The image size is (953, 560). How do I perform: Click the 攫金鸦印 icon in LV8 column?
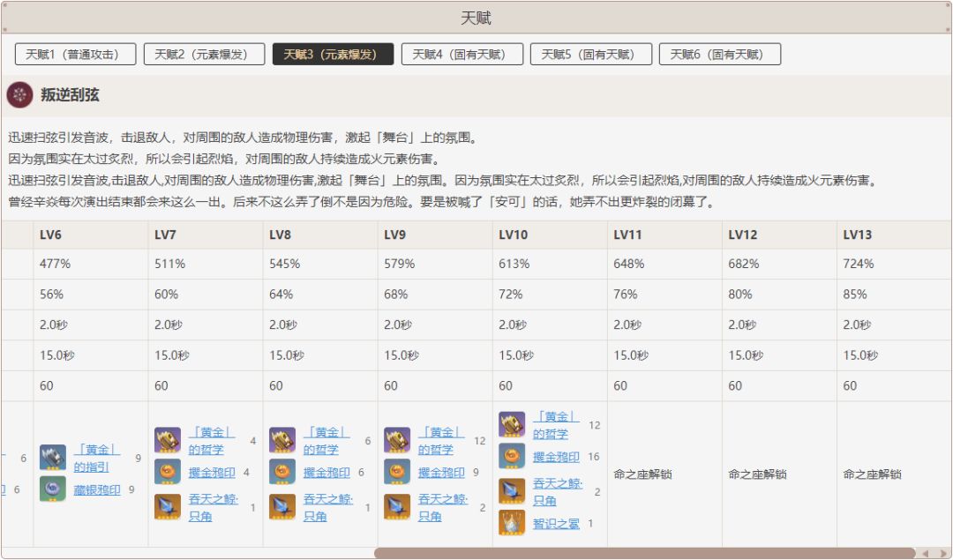(282, 472)
